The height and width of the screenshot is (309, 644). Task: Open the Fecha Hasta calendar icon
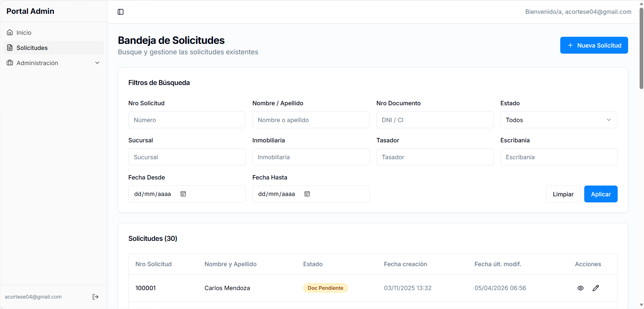coord(307,194)
